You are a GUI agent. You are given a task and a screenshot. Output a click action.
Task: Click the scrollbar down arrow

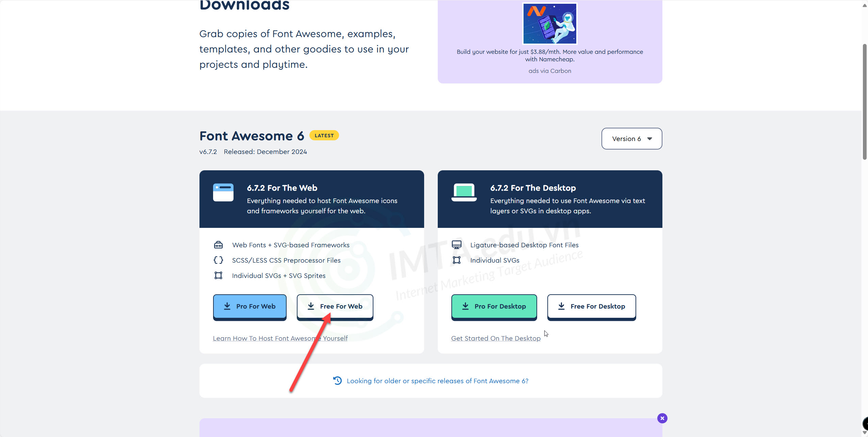(865, 433)
